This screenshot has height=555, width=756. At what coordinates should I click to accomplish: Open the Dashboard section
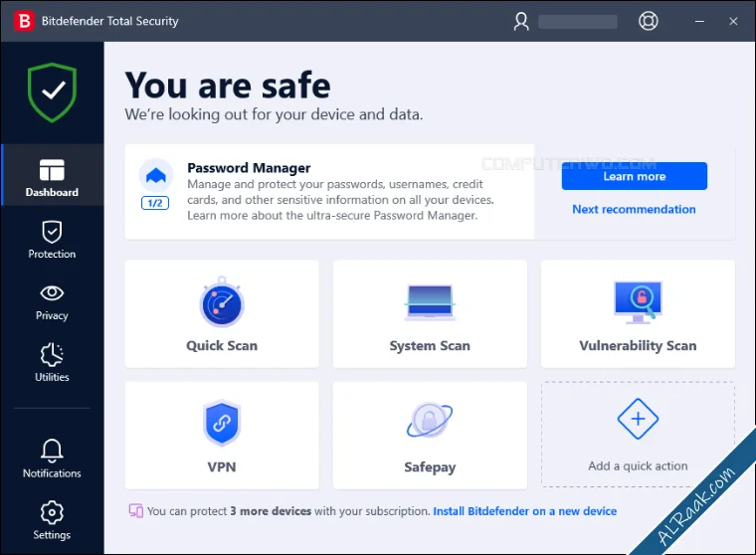pos(52,175)
